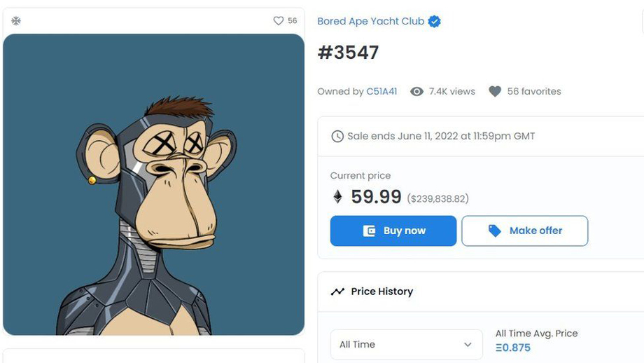Click the wallet icon inside Buy now

point(369,231)
